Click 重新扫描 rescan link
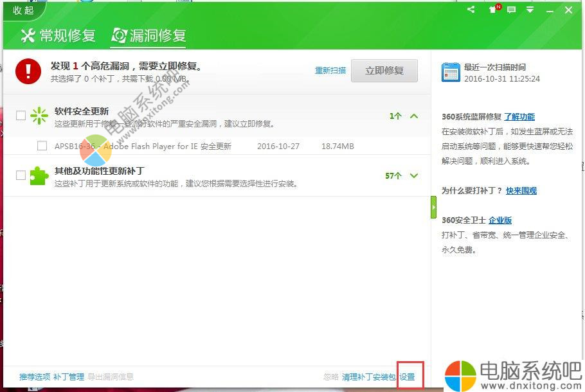This screenshot has height=392, width=585. [x=330, y=71]
